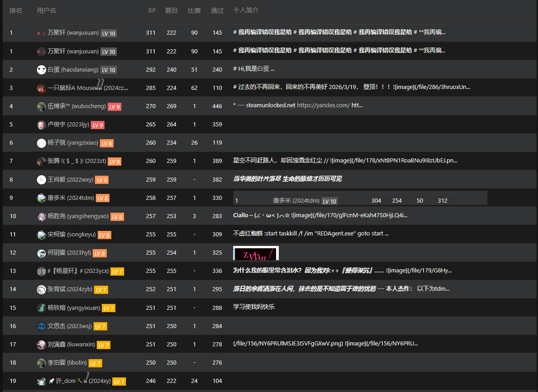The image size is (538, 392).
Task: Click the Zyhg image thumbnail in 何玥霖 bio
Action: (x=256, y=253)
